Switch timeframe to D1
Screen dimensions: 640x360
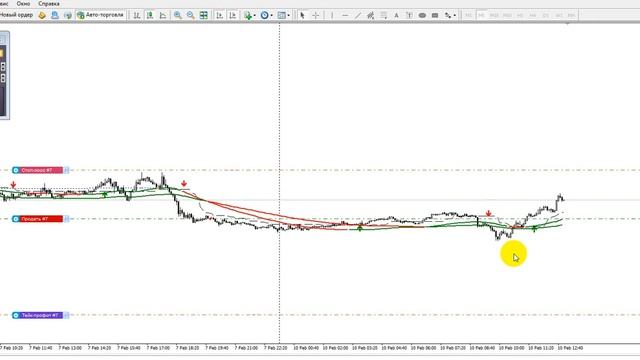pyautogui.click(x=546, y=15)
